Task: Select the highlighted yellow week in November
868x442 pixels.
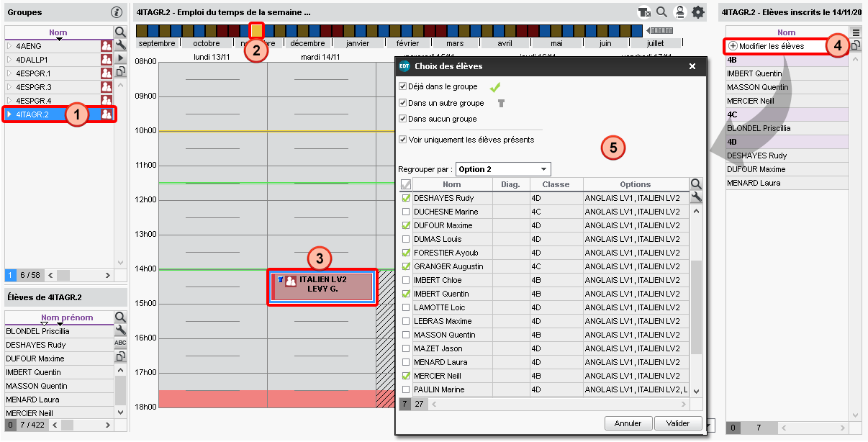Action: coord(257,30)
